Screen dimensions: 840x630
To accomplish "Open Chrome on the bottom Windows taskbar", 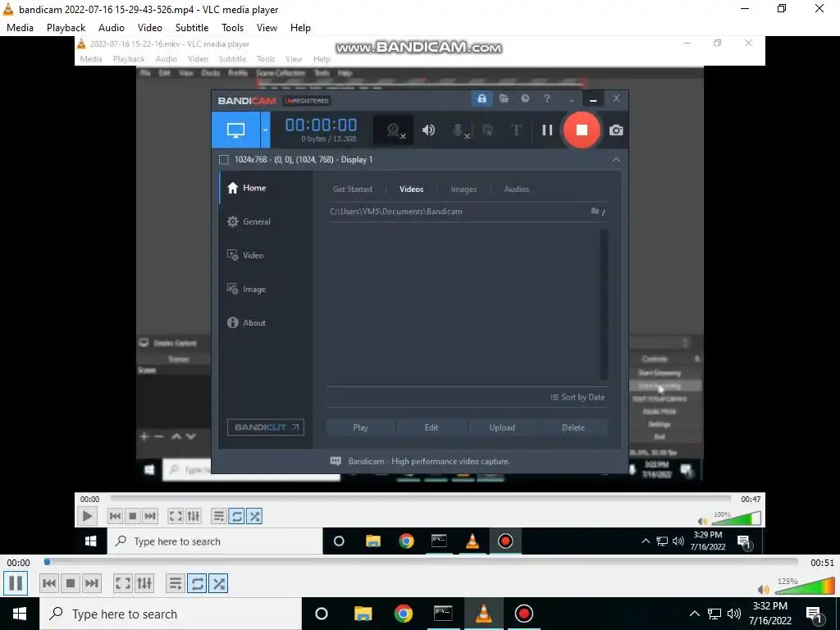I will coord(404,614).
